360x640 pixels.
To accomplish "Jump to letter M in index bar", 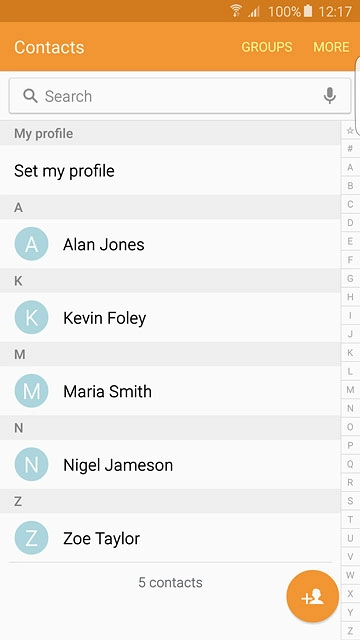I will 350,390.
